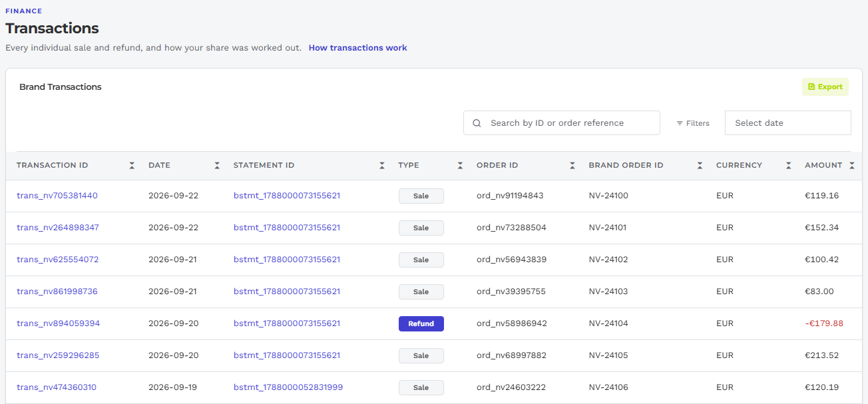
Task: Focus the Search by ID field
Action: [562, 123]
